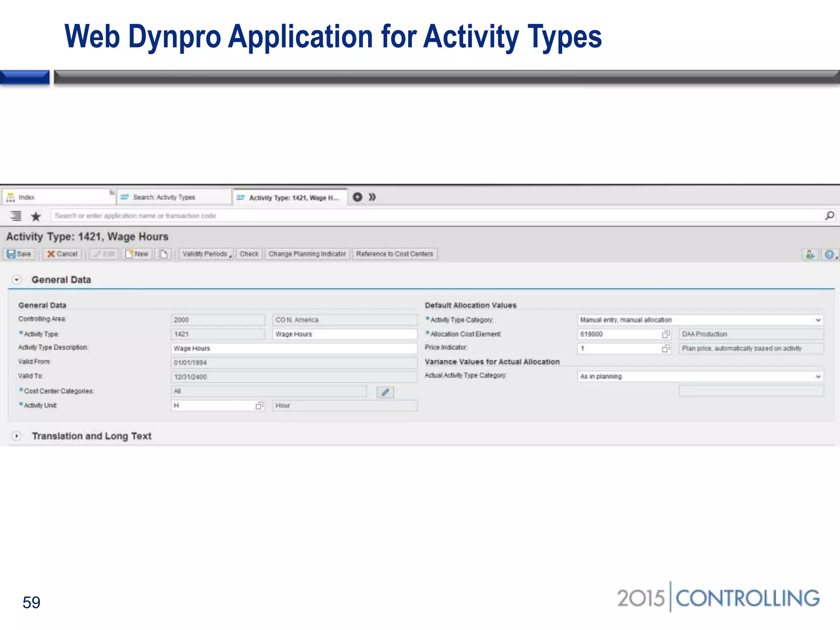Image resolution: width=840 pixels, height=630 pixels.
Task: Click the Cancel button
Action: [x=62, y=254]
